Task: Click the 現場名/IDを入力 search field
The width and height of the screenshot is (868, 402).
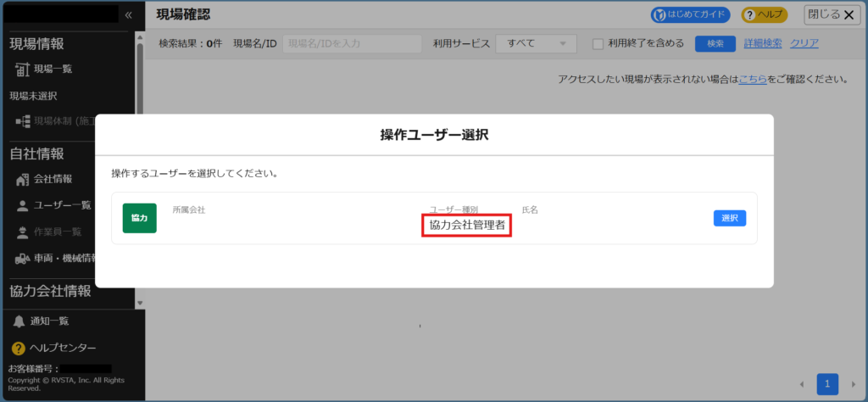Action: pyautogui.click(x=352, y=44)
